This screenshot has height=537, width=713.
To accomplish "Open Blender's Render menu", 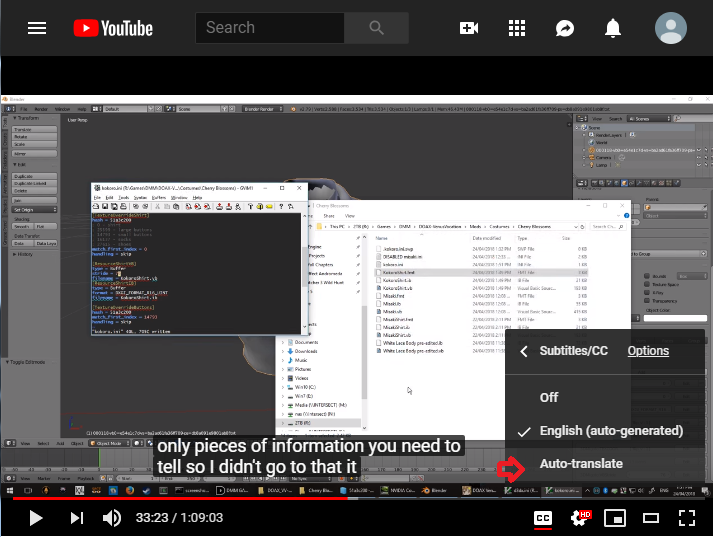I will (41, 109).
